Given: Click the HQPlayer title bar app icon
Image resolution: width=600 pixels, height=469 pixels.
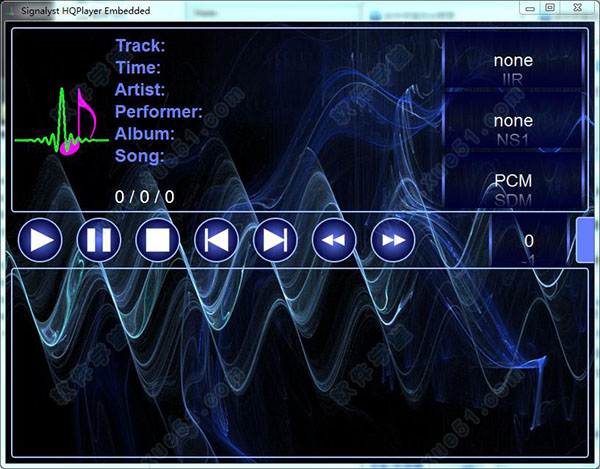Looking at the screenshot, I should (x=11, y=11).
